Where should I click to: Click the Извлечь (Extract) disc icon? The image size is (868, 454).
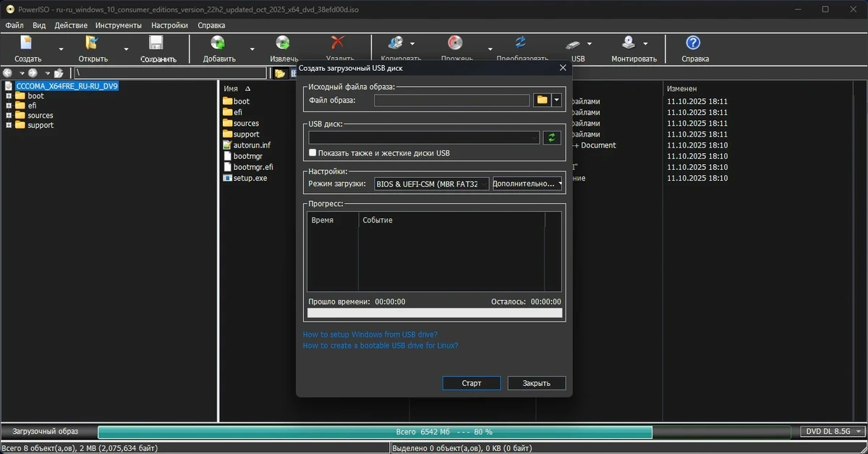(x=283, y=43)
